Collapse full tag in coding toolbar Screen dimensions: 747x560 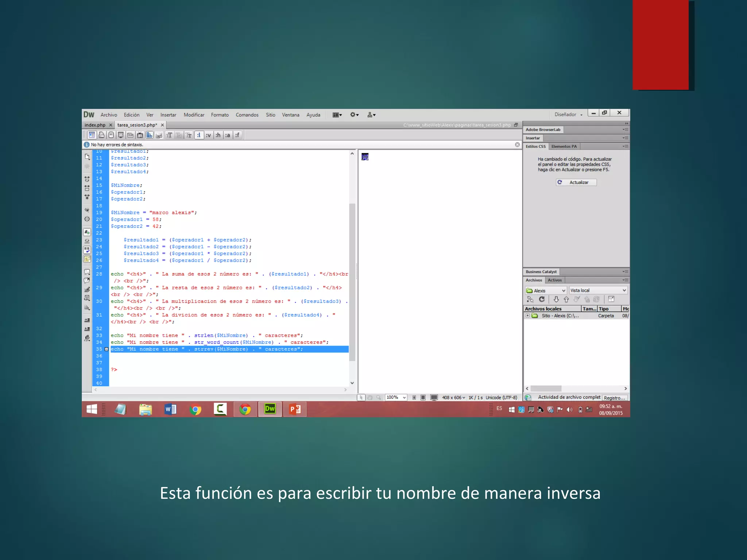(87, 179)
